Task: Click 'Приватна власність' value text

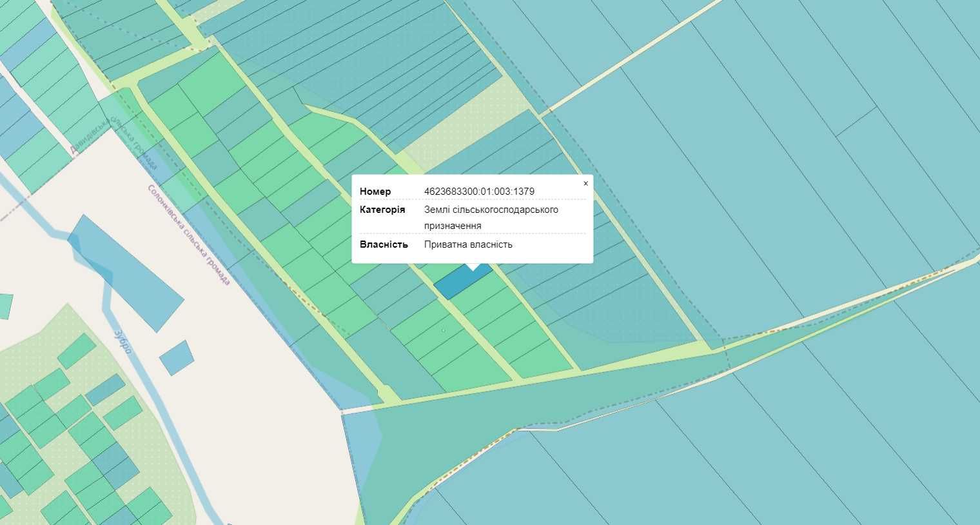Action: [x=468, y=244]
